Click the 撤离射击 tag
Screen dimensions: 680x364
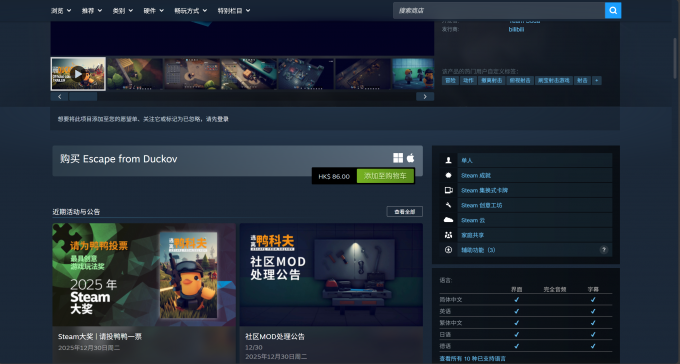[491, 81]
